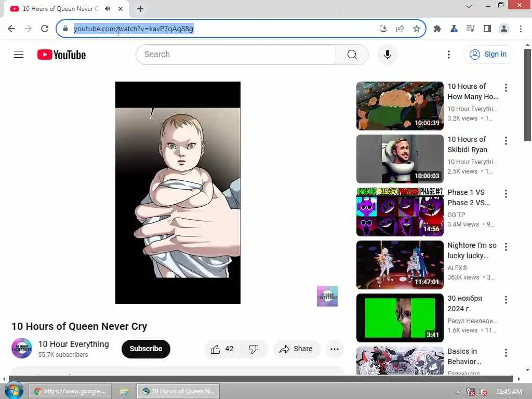Click the 11:45 AM clock
Screen dimensions: 532x399
509,392
